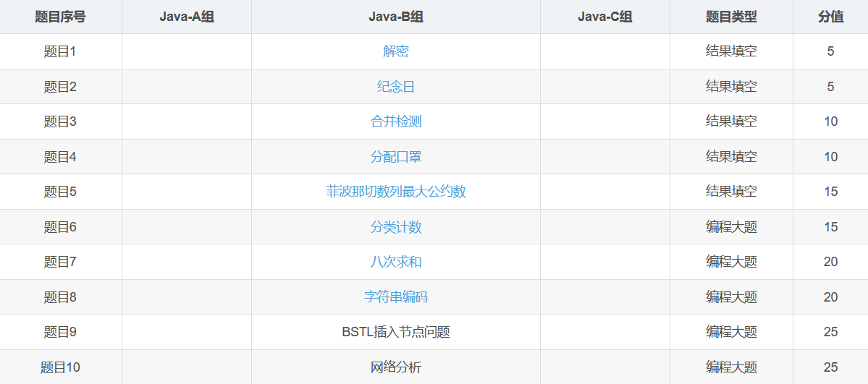868x384 pixels.
Task: Click 编程大题 in the 题目8 row
Action: tap(731, 297)
